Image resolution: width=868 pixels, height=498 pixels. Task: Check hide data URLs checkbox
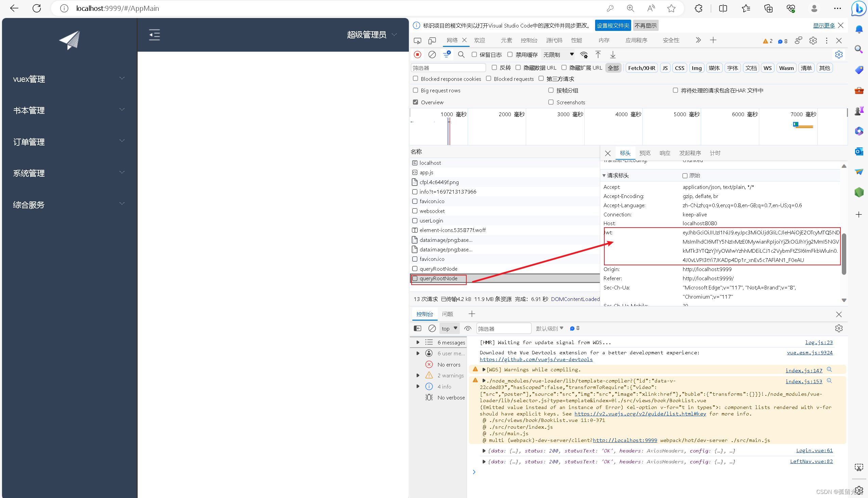click(x=518, y=67)
